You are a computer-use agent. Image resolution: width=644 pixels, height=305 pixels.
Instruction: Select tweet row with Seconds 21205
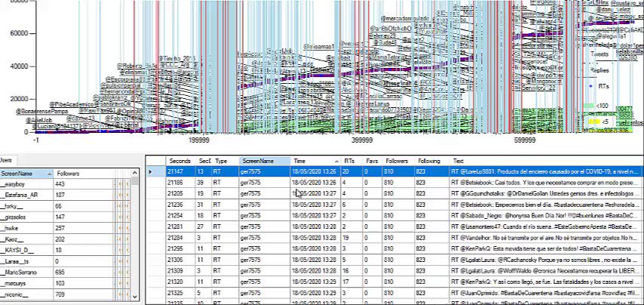(395, 193)
